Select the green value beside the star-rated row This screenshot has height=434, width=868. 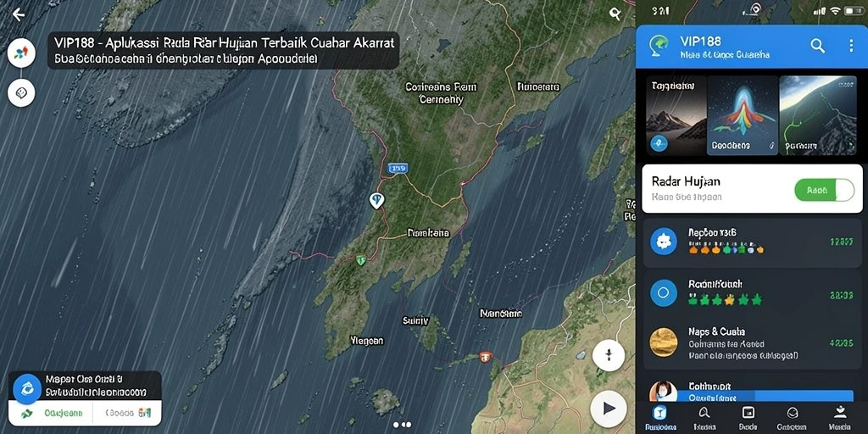pos(842,296)
